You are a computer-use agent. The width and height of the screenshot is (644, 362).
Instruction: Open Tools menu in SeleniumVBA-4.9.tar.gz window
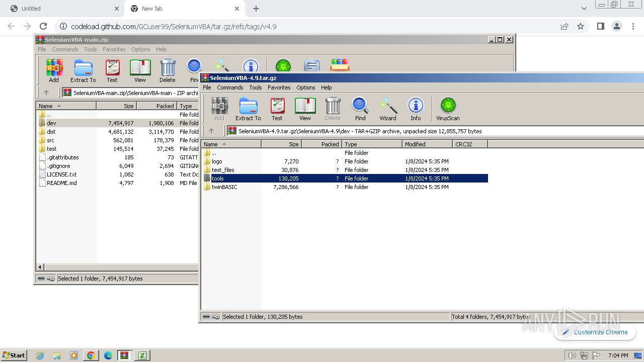[x=256, y=87]
